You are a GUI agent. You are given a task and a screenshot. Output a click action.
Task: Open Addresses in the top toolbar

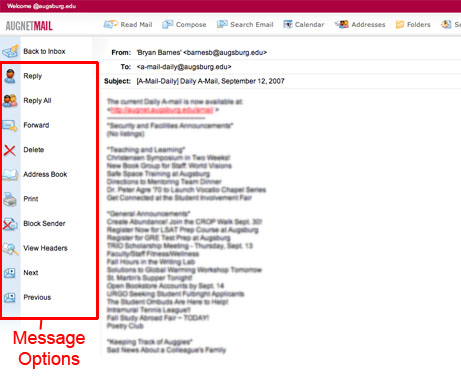360,24
